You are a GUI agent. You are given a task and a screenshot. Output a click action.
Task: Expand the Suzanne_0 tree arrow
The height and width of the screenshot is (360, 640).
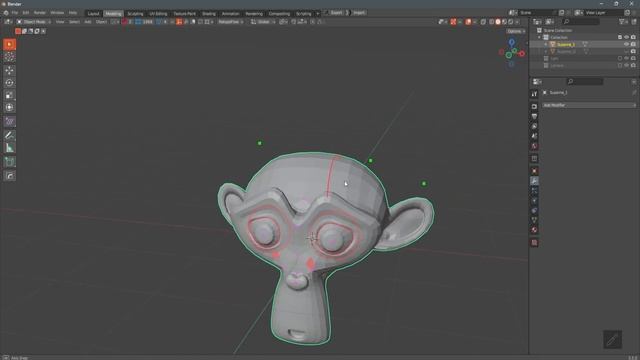point(546,51)
